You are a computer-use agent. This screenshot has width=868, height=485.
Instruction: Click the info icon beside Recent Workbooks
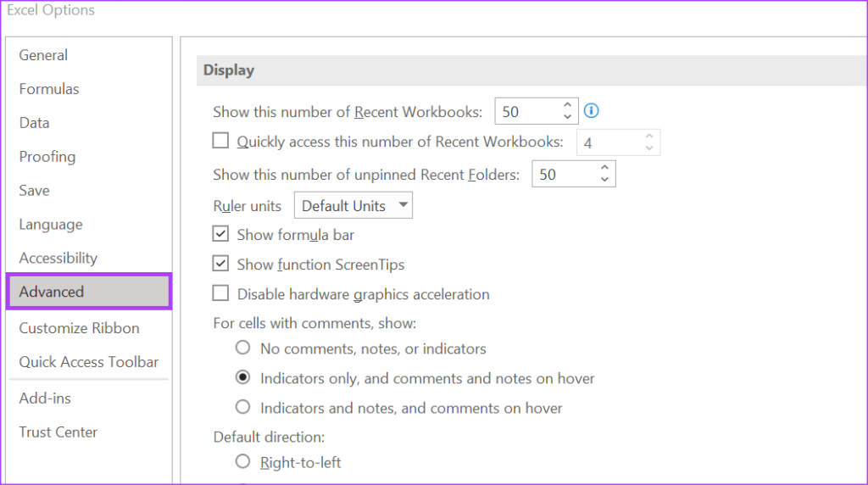coord(591,111)
